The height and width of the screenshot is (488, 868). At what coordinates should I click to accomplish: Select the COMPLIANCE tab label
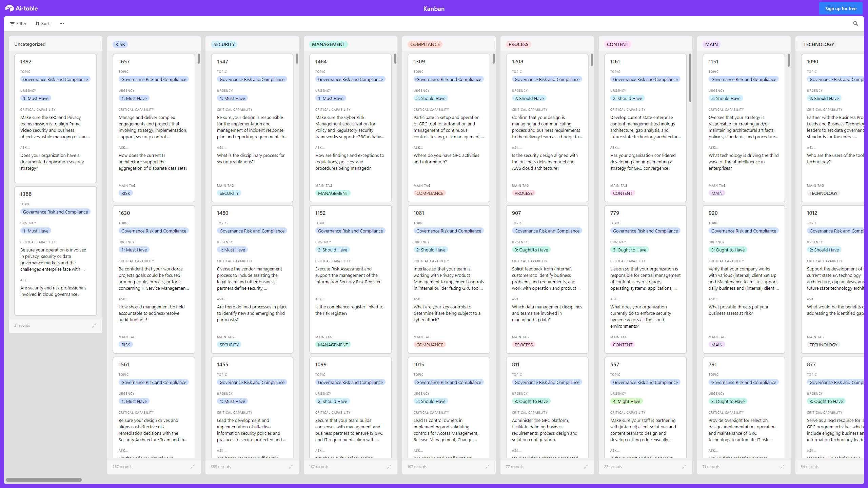click(x=425, y=43)
